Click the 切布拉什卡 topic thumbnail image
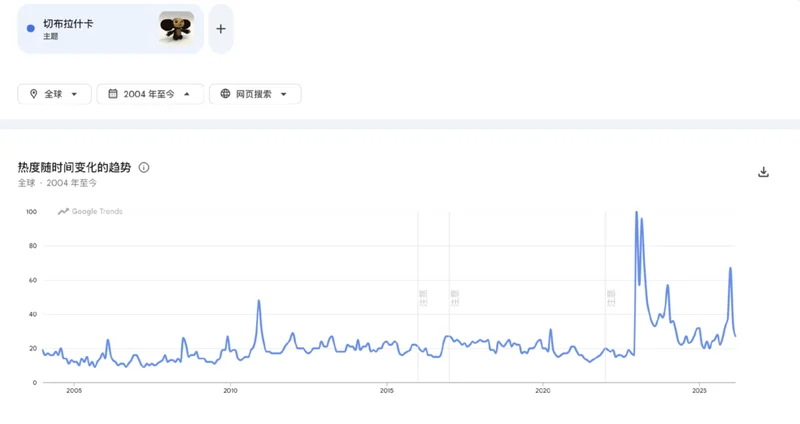800x424 pixels. point(176,28)
